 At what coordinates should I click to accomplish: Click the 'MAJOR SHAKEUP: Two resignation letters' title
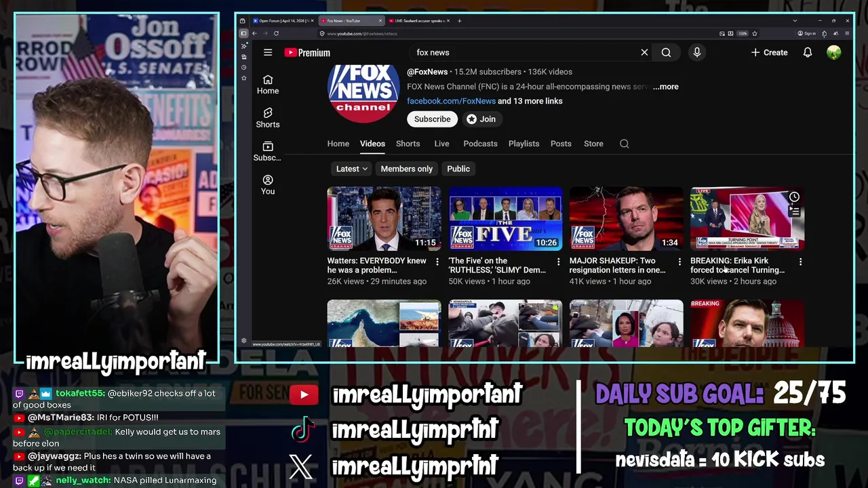pyautogui.click(x=617, y=265)
